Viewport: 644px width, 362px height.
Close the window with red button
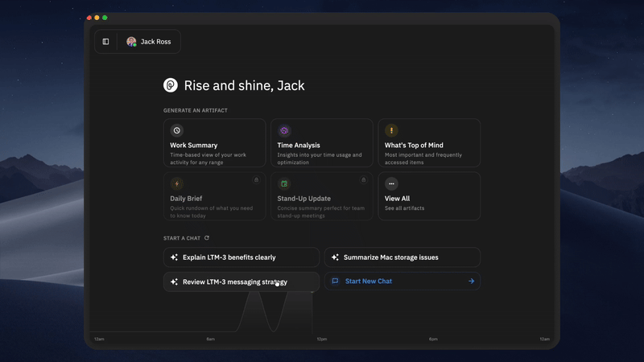[89, 18]
